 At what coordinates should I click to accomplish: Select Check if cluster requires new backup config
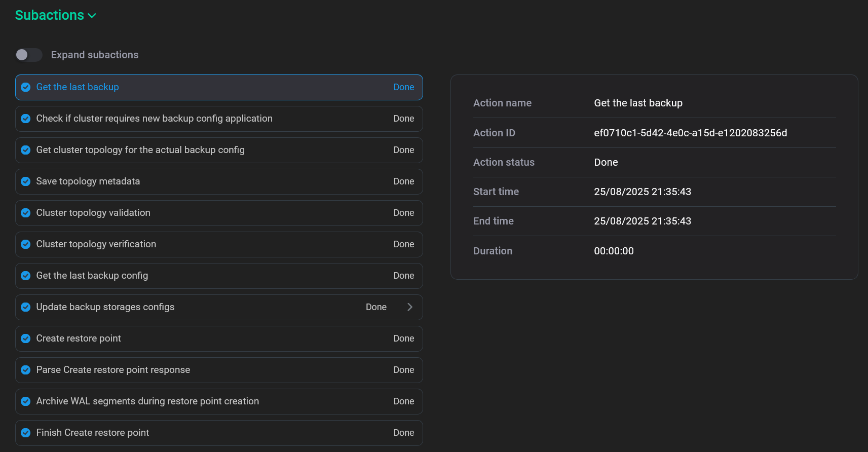pyautogui.click(x=154, y=119)
